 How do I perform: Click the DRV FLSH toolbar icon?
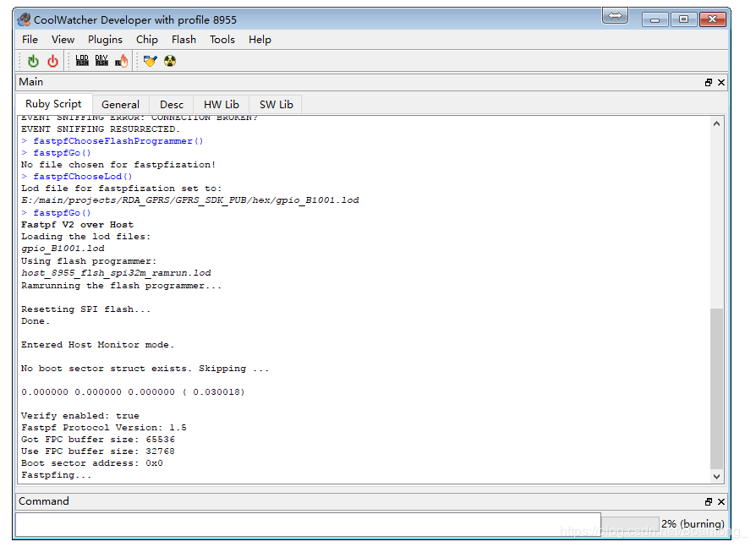(x=101, y=61)
